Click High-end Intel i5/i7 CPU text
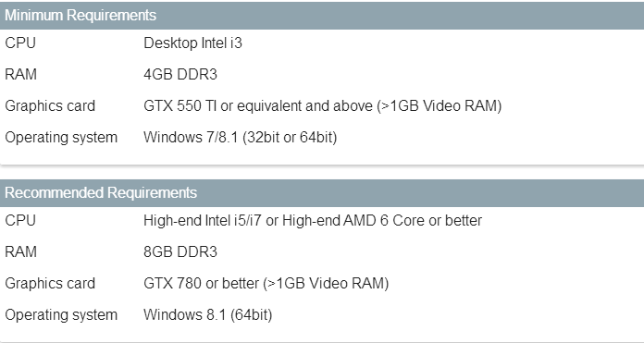The height and width of the screenshot is (343, 644). (x=202, y=221)
